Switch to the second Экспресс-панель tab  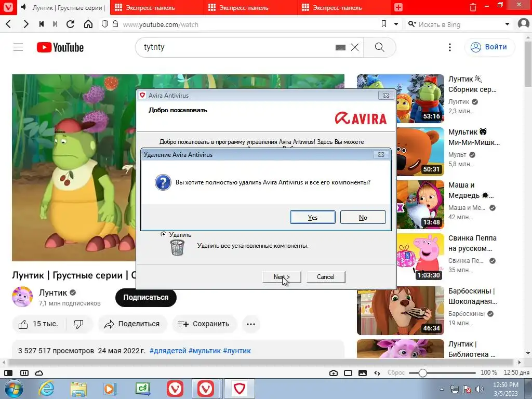[251, 7]
